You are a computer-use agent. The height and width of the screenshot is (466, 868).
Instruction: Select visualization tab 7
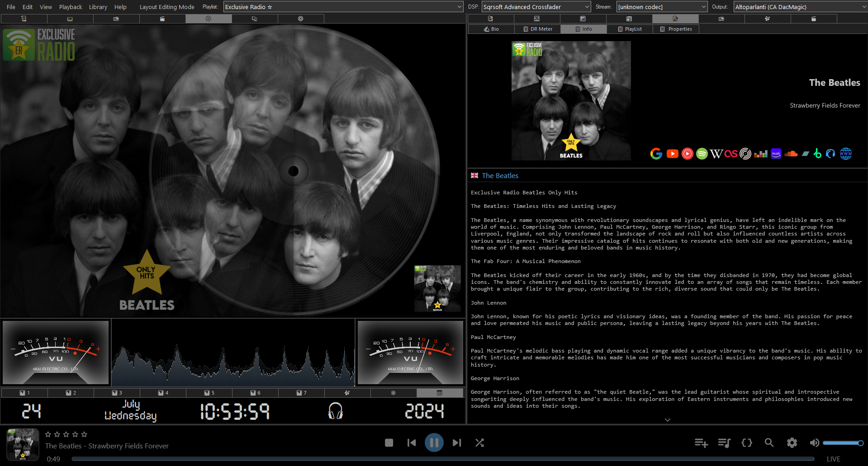point(302,393)
